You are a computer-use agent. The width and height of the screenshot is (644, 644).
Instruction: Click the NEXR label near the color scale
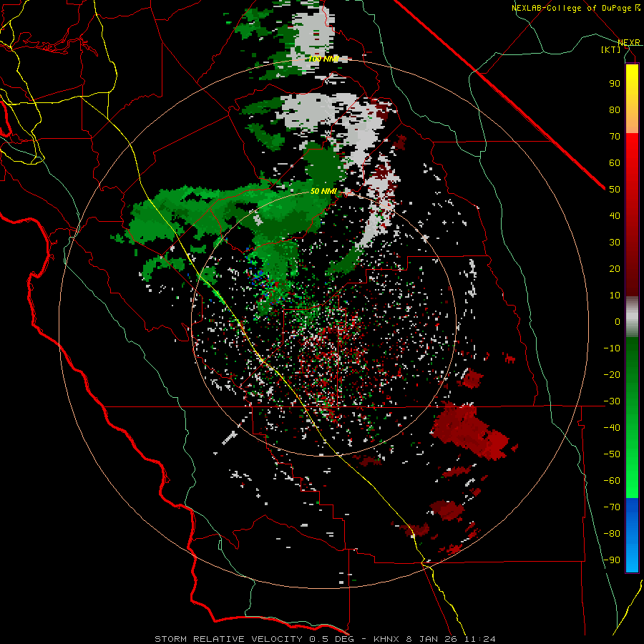629,43
